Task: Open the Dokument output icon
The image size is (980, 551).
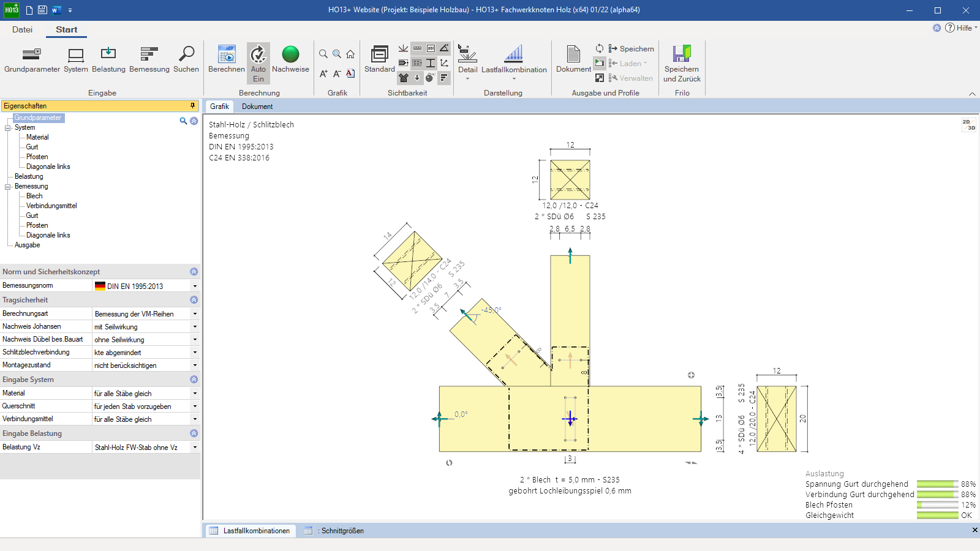Action: 573,60
